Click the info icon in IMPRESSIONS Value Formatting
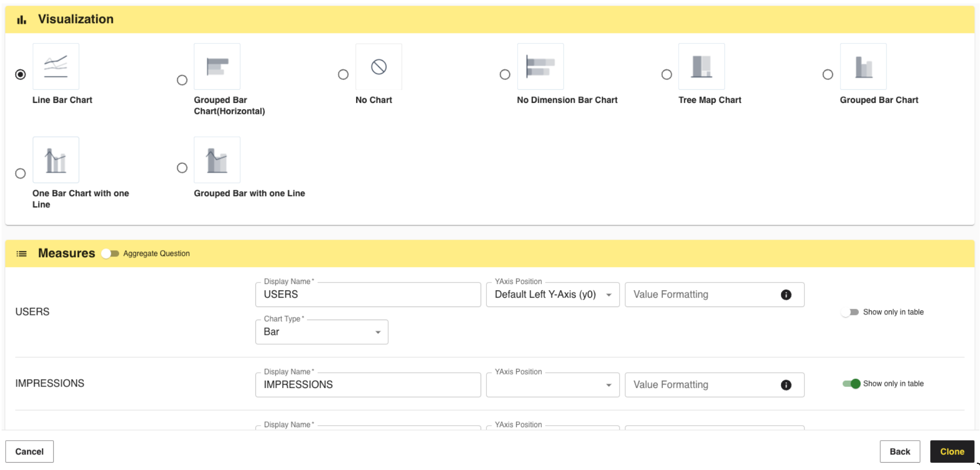The height and width of the screenshot is (470, 980). [786, 385]
